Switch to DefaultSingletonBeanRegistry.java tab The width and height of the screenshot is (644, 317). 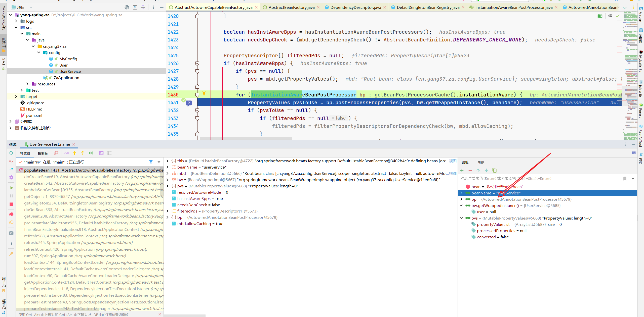(428, 7)
